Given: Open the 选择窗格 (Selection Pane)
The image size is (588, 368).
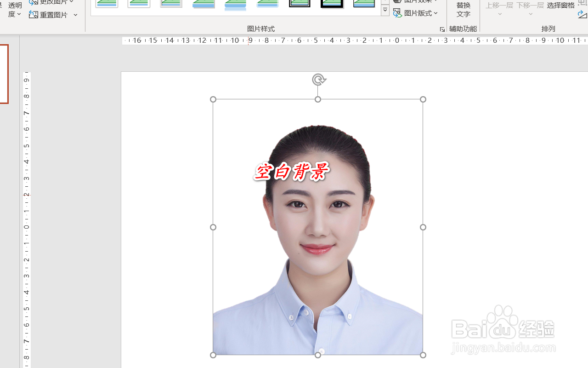Looking at the screenshot, I should pos(560,6).
